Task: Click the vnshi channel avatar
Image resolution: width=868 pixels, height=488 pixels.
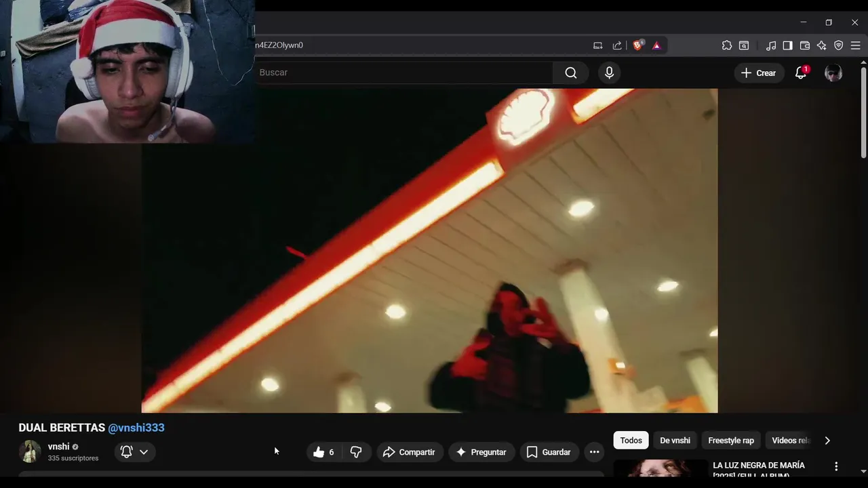Action: [x=30, y=451]
